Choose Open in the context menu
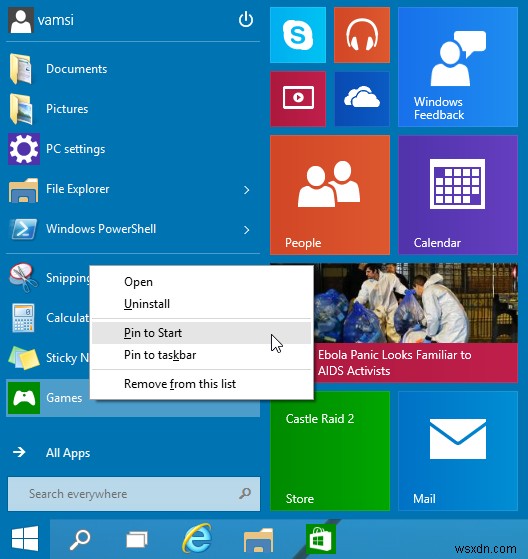Image resolution: width=528 pixels, height=559 pixels. click(202, 282)
